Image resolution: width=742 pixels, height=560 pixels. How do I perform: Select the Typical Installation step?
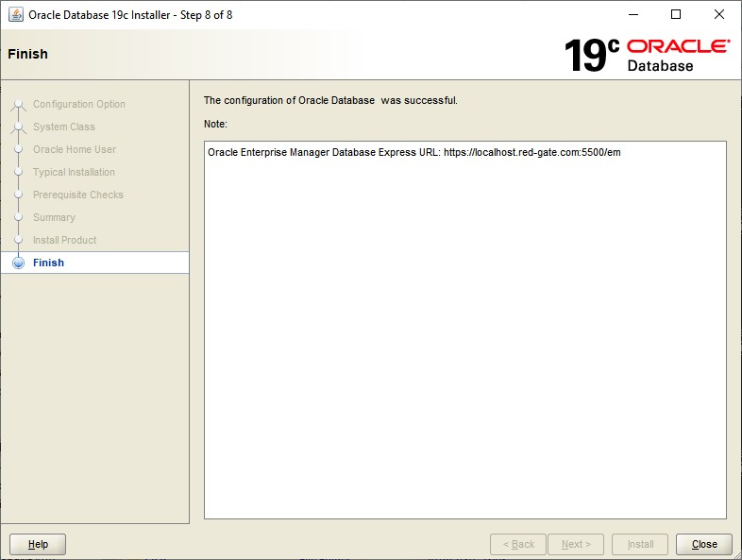[74, 172]
